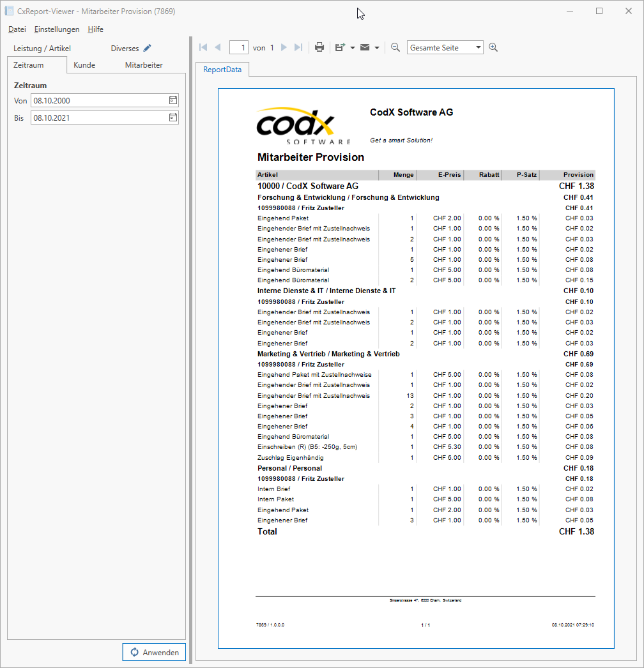Click the Mitarbeiter Provision report heading
644x668 pixels.
point(310,157)
